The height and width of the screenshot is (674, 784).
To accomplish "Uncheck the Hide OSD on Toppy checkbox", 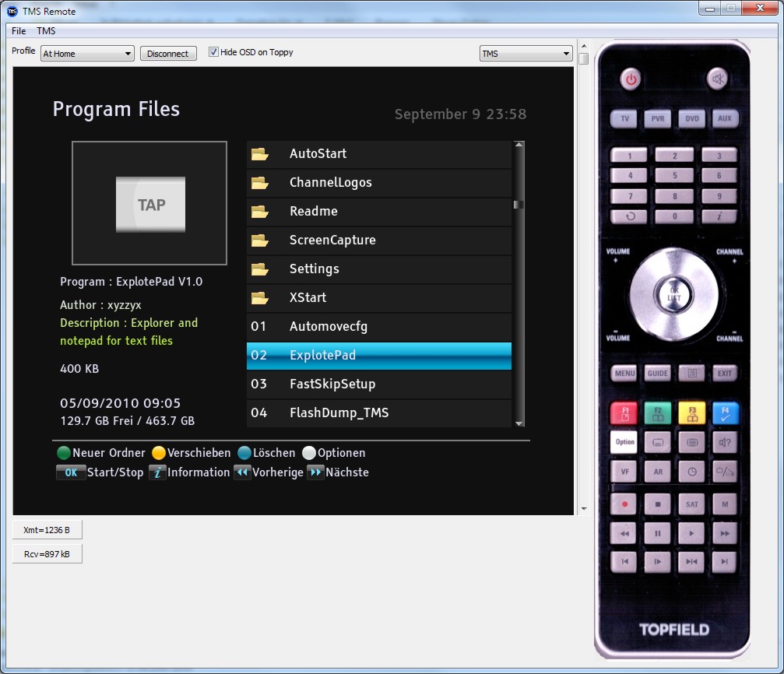I will [213, 53].
